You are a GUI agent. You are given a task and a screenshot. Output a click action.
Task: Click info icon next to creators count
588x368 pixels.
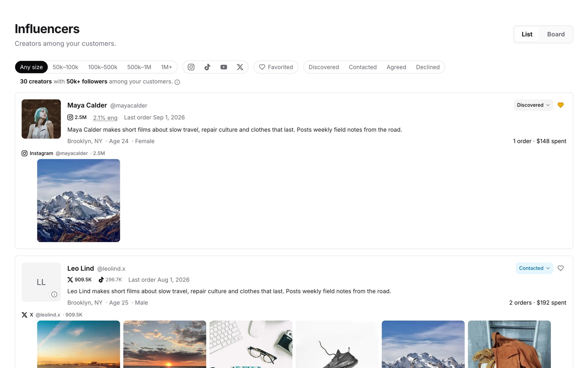177,82
